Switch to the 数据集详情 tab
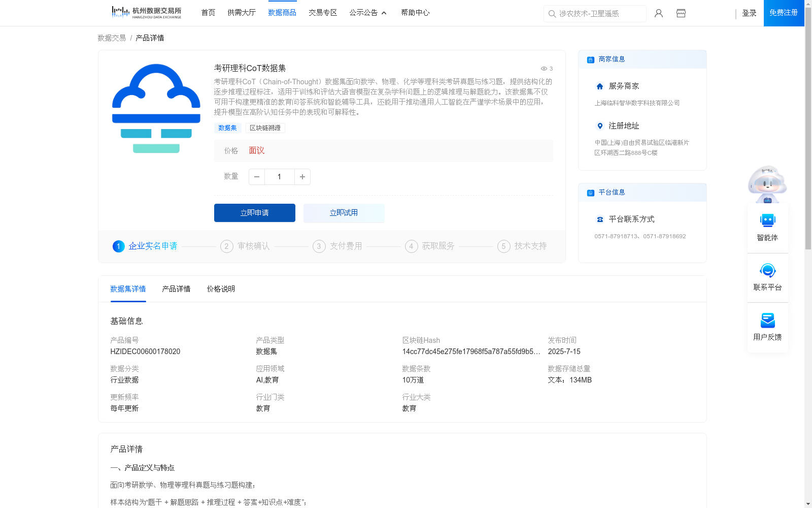 tap(128, 289)
